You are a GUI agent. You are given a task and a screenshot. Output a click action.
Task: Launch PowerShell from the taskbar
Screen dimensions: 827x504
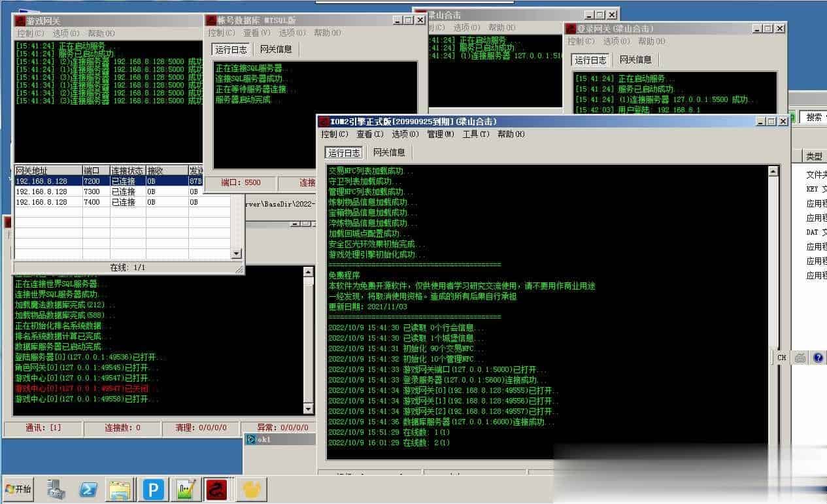[x=88, y=489]
